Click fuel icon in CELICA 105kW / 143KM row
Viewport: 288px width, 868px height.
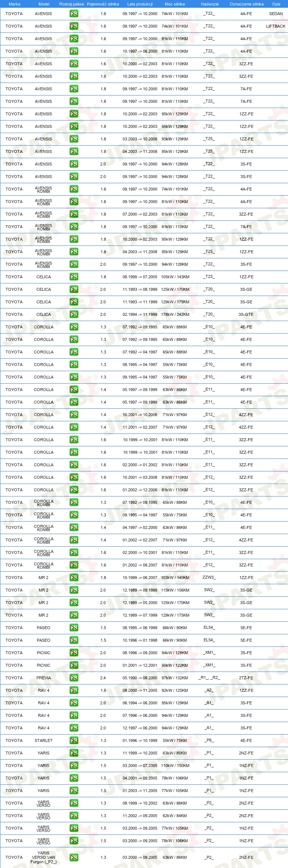click(74, 277)
